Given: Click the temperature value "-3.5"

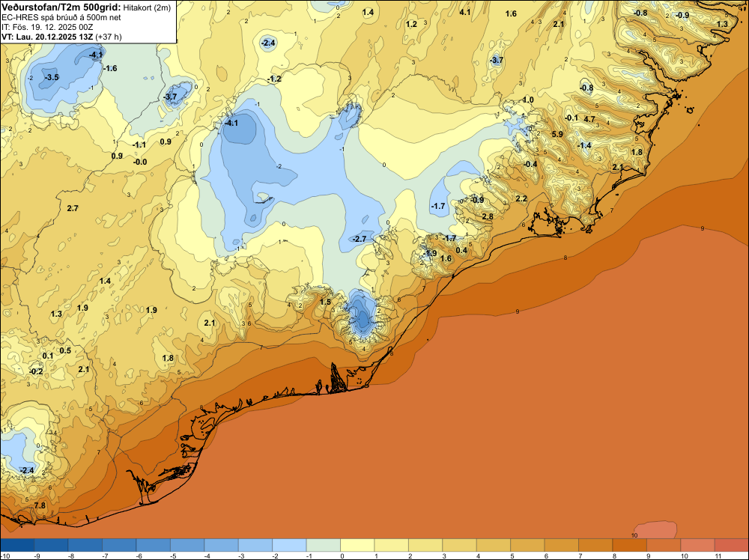Looking at the screenshot, I should (52, 77).
